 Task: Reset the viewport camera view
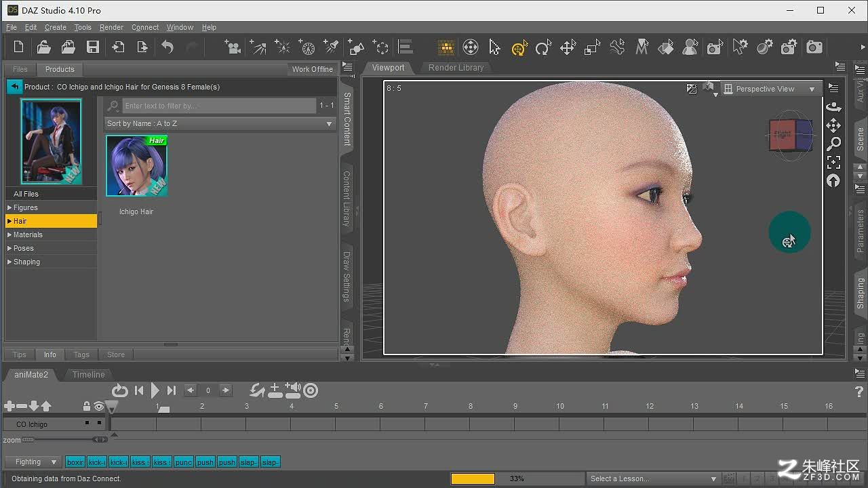pos(834,181)
